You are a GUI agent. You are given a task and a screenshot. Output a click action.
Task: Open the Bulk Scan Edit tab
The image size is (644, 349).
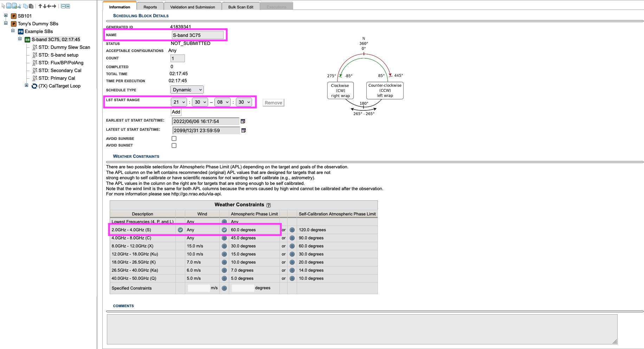(x=241, y=7)
